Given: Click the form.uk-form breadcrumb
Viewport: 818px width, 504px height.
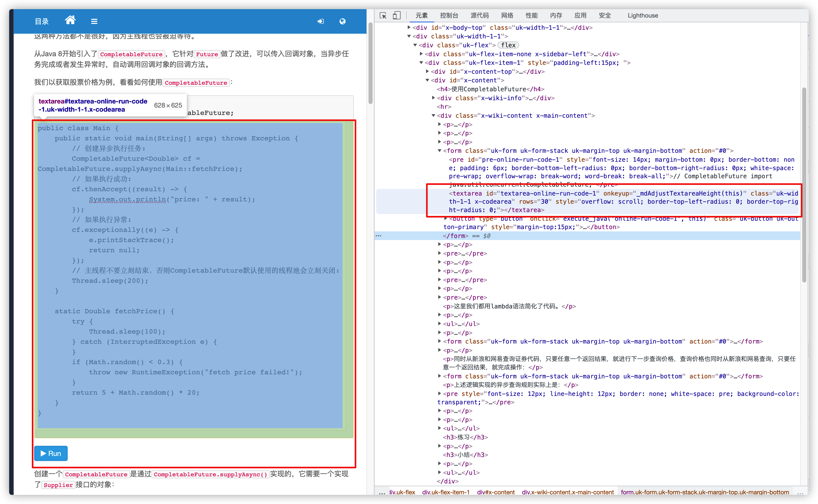Looking at the screenshot, I should tap(704, 492).
